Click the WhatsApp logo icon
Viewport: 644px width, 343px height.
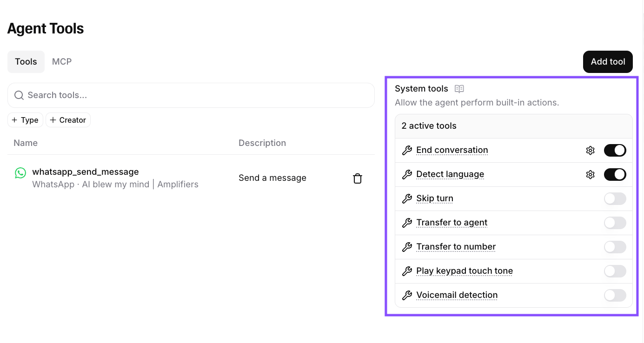pos(20,173)
